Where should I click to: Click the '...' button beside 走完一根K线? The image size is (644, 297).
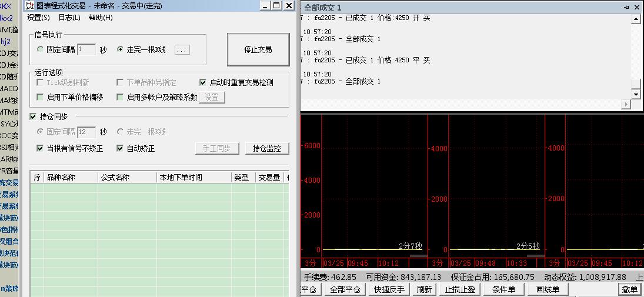coord(182,50)
